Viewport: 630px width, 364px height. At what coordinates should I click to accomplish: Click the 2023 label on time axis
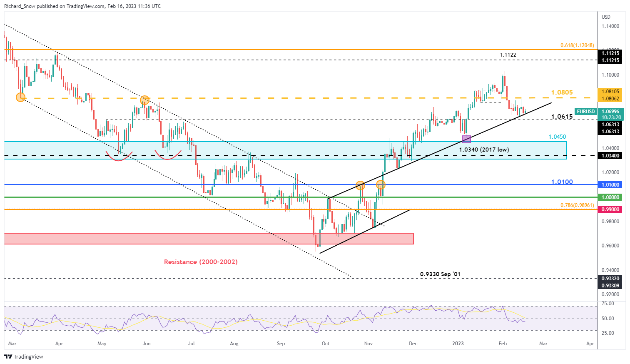pyautogui.click(x=458, y=344)
